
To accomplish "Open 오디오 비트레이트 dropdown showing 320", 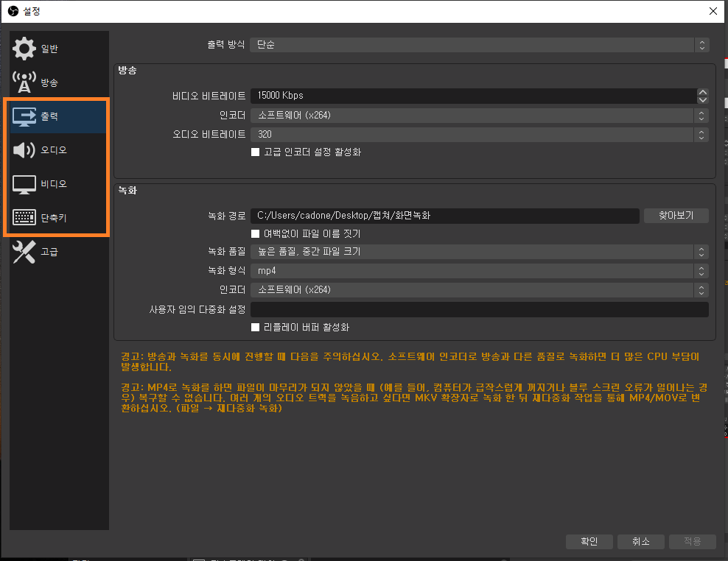I will click(x=480, y=135).
